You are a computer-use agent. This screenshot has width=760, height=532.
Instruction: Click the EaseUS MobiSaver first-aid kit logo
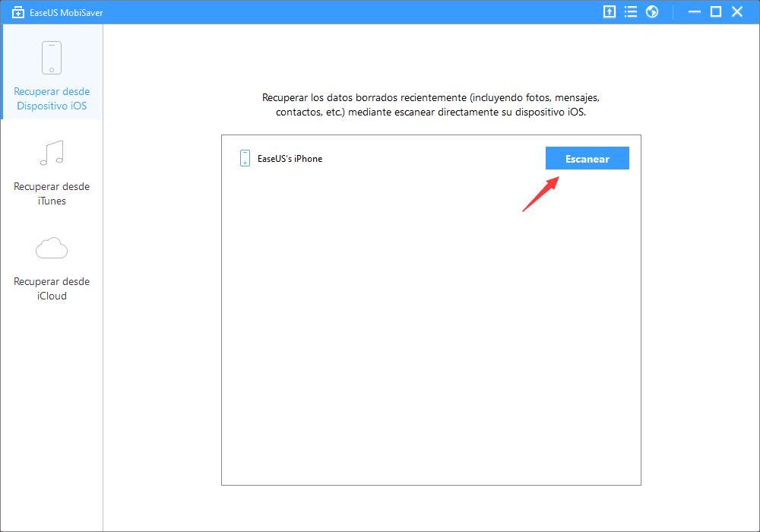(x=18, y=12)
